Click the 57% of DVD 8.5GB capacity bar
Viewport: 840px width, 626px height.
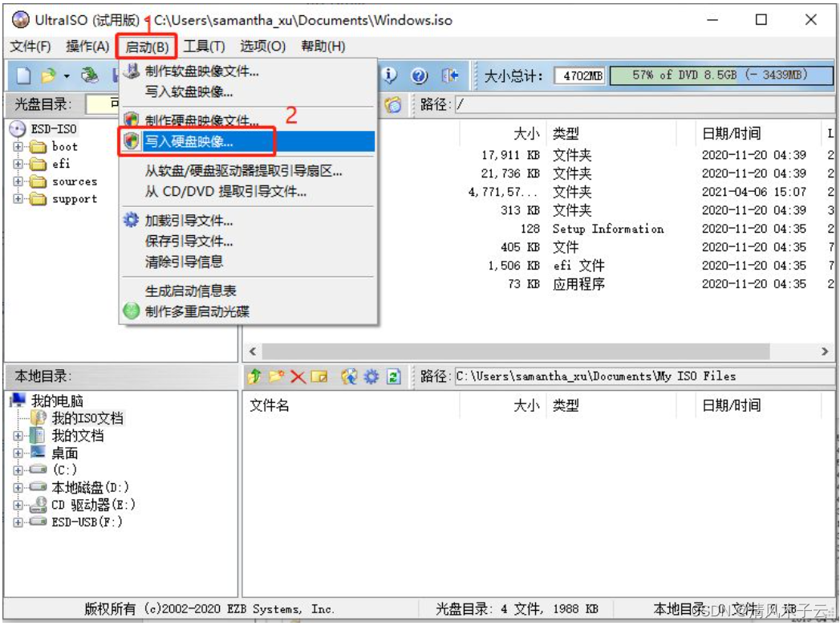721,75
